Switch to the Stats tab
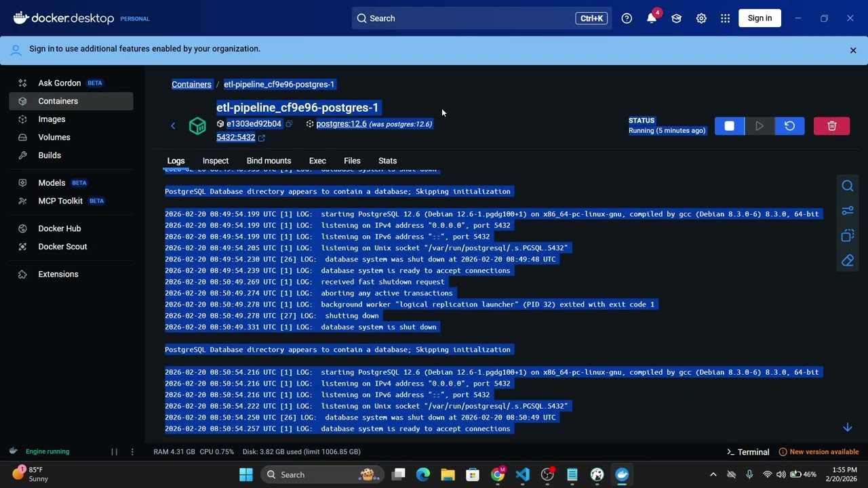This screenshot has height=488, width=868. pyautogui.click(x=387, y=161)
